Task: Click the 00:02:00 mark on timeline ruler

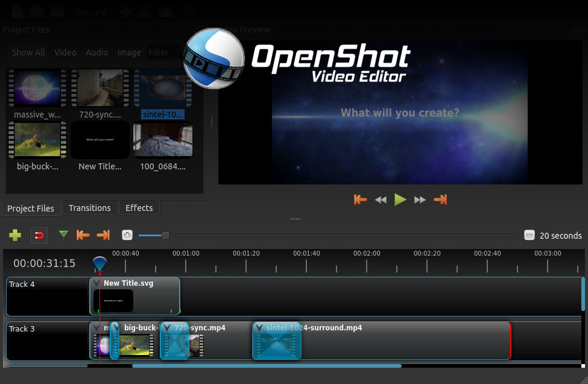Action: [x=367, y=254]
